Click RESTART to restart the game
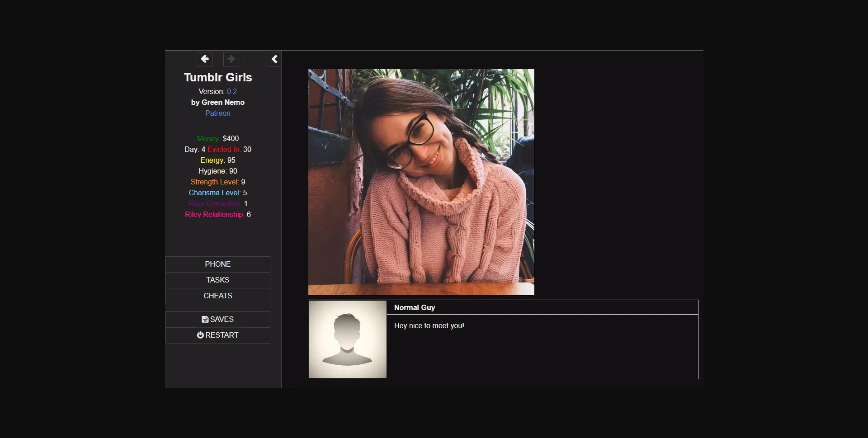The image size is (868, 438). pos(217,335)
